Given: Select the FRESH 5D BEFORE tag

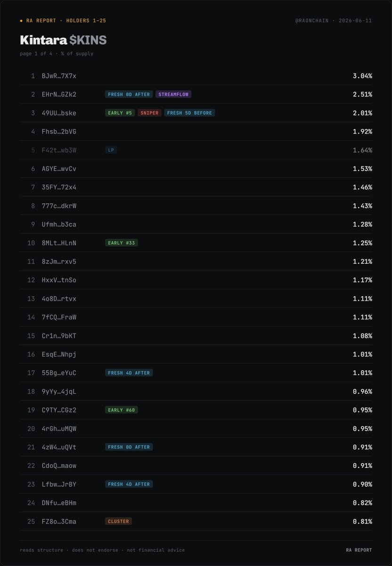Looking at the screenshot, I should tap(189, 113).
